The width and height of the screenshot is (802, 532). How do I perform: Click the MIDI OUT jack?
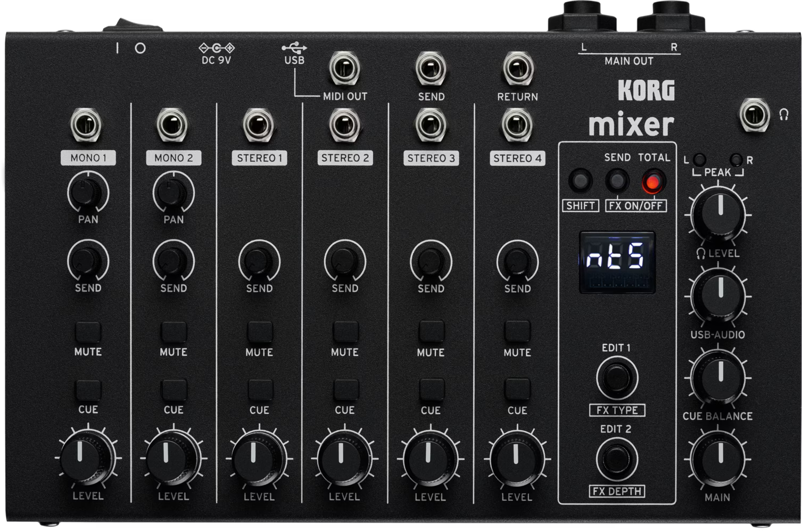pos(344,69)
